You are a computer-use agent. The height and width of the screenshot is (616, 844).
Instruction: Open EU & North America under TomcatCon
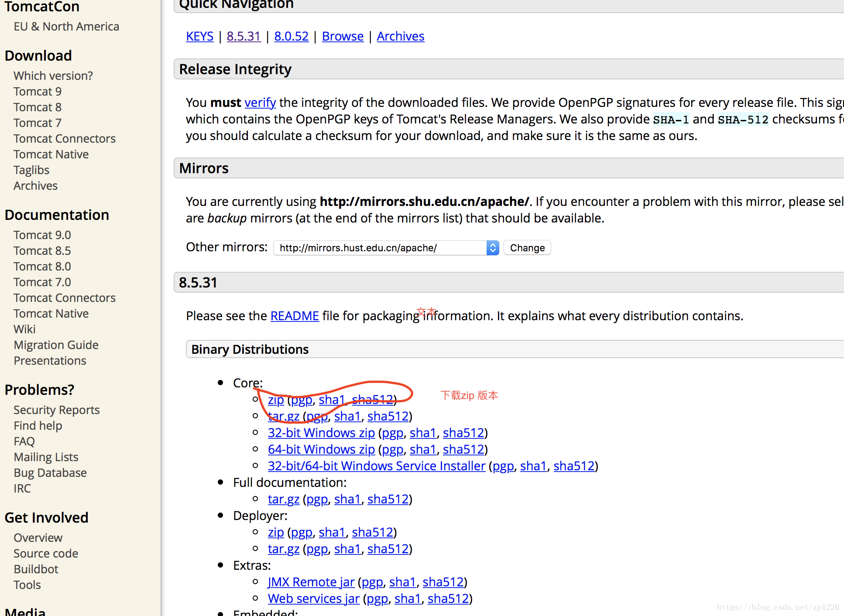[66, 27]
